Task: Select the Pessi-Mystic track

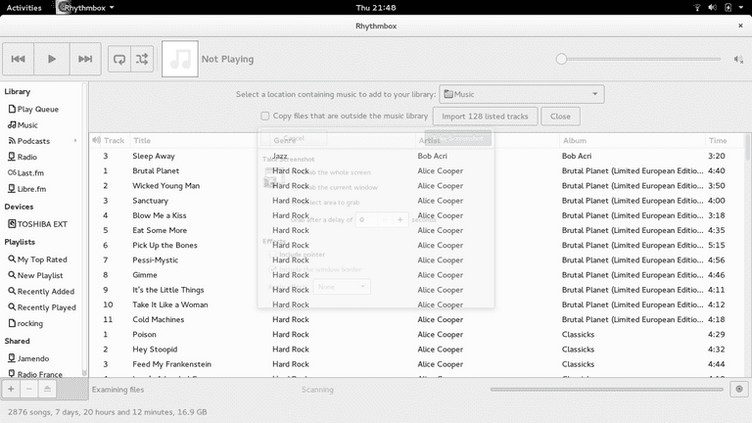Action: [155, 260]
